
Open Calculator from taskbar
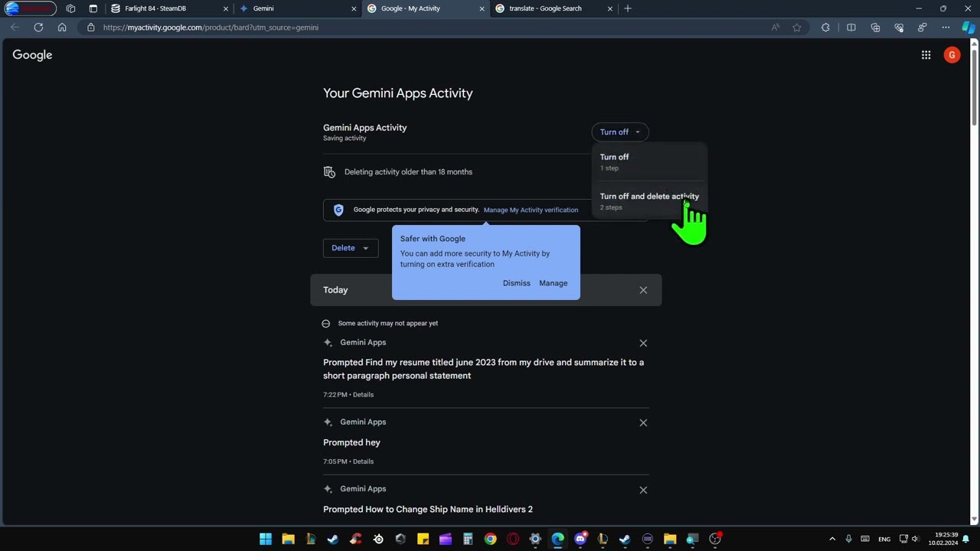pyautogui.click(x=468, y=539)
